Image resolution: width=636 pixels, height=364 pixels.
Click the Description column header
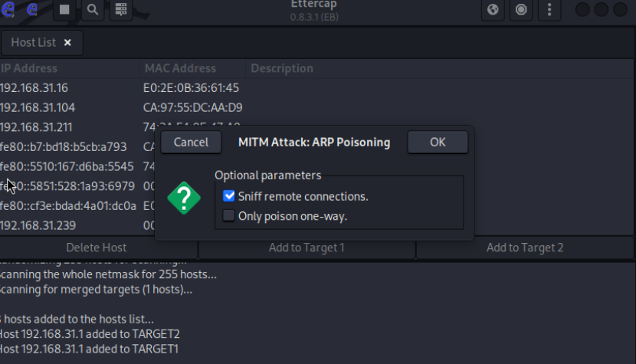click(x=282, y=68)
